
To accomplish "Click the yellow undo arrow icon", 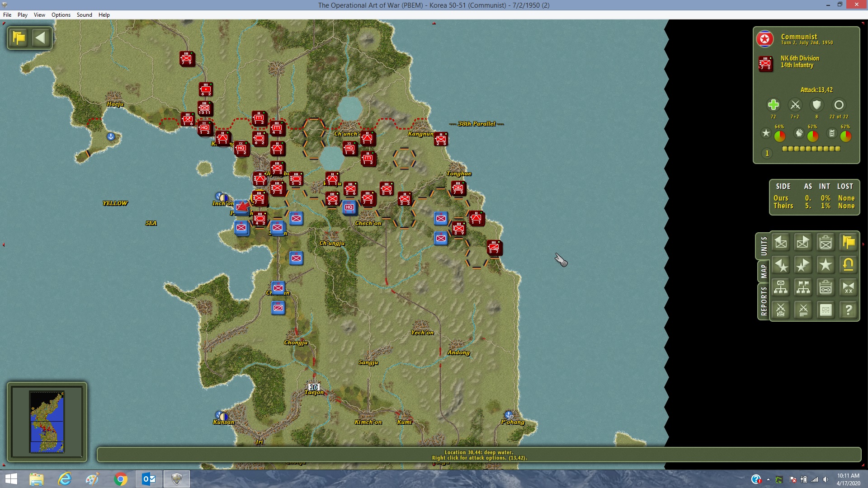I will coord(849,265).
